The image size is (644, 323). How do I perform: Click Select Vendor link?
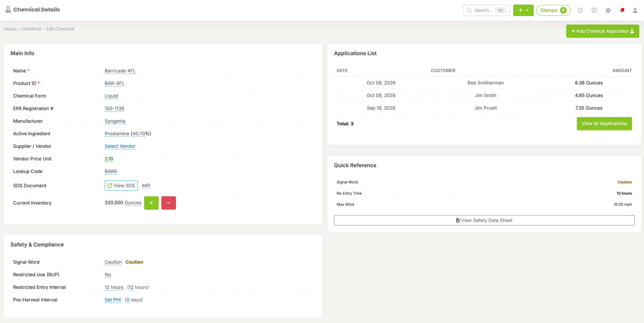tap(120, 146)
